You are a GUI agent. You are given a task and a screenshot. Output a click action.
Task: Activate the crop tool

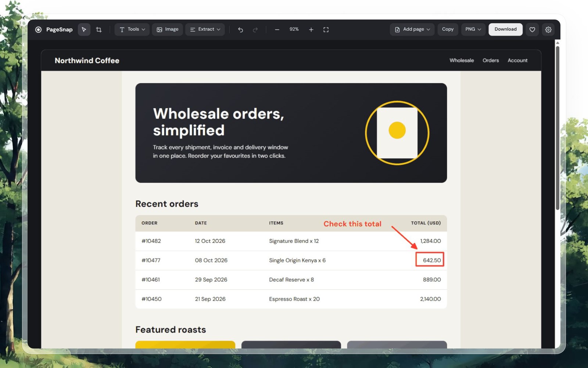[99, 29]
